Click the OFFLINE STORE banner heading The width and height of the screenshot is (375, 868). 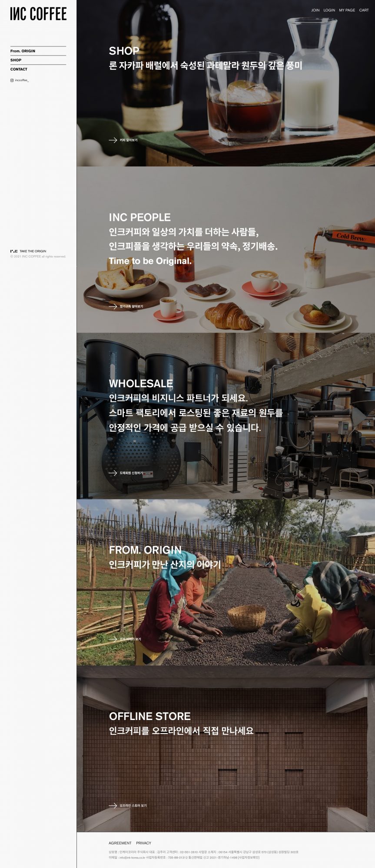point(150,717)
